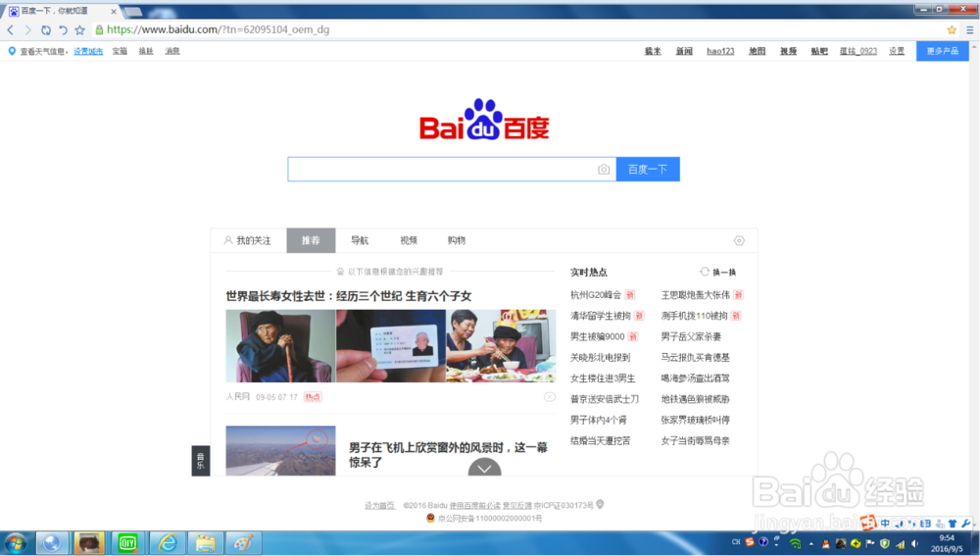Open the 新闻 link in top nav

click(x=684, y=51)
